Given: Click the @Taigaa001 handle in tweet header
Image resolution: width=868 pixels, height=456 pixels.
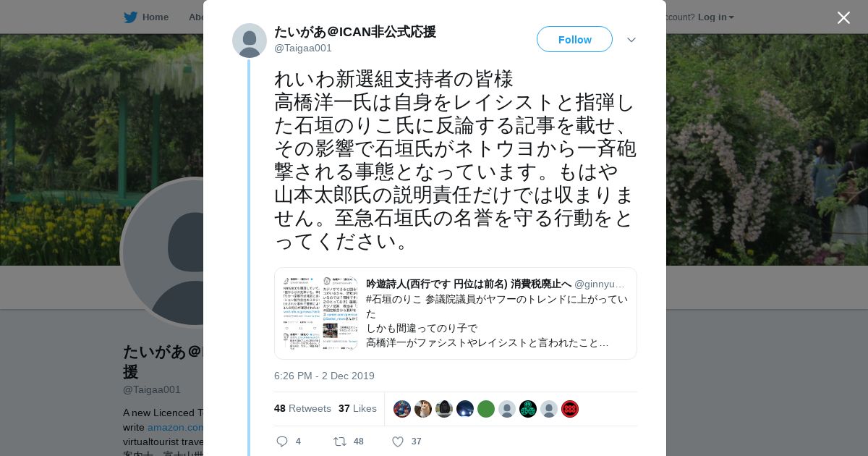Looking at the screenshot, I should (303, 48).
